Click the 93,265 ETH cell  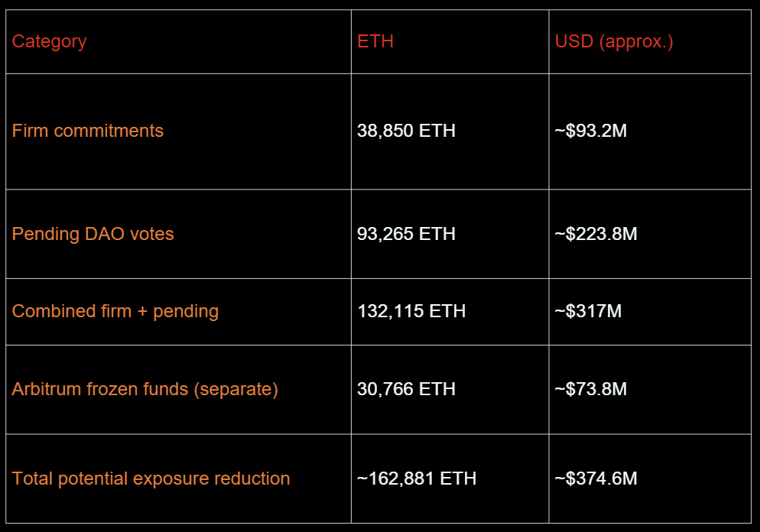point(406,234)
